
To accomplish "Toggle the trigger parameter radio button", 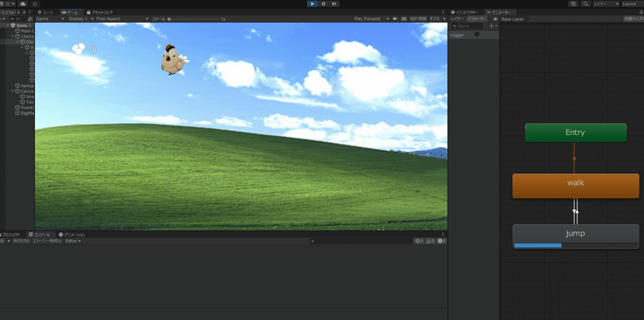I will [x=477, y=34].
